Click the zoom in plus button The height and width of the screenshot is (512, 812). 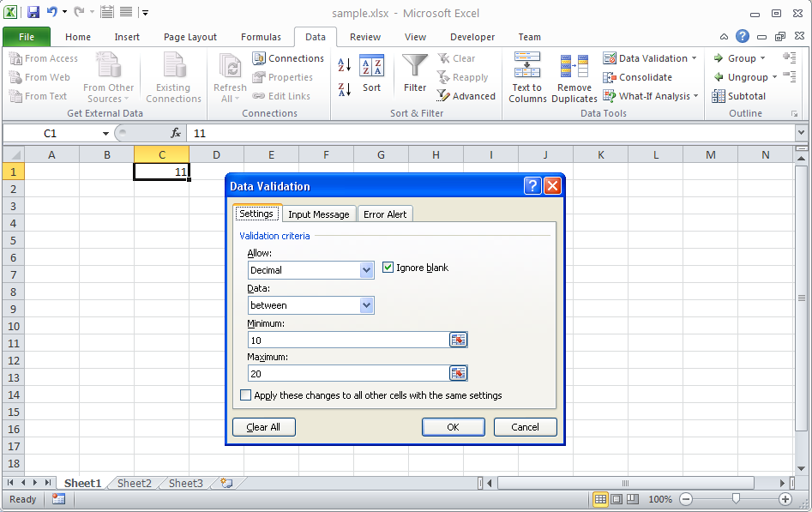[785, 499]
